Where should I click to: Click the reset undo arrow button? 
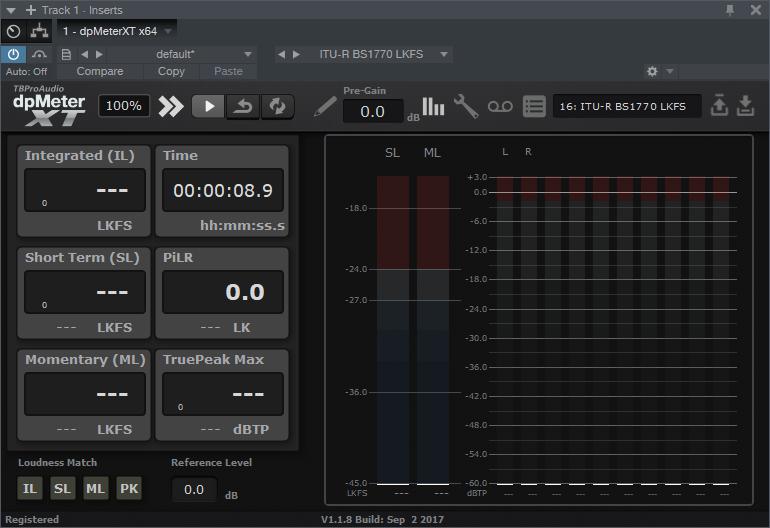pos(243,106)
